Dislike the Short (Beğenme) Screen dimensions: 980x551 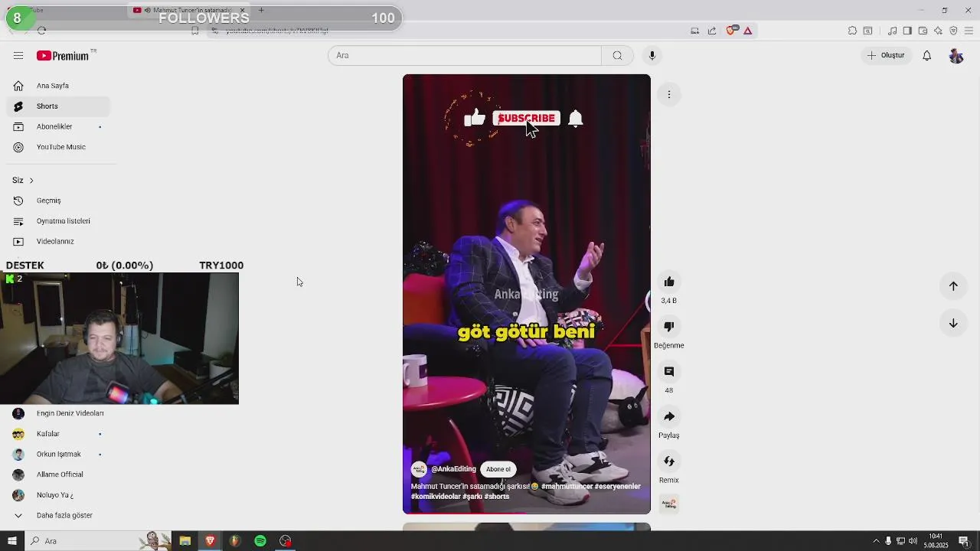[x=669, y=327]
